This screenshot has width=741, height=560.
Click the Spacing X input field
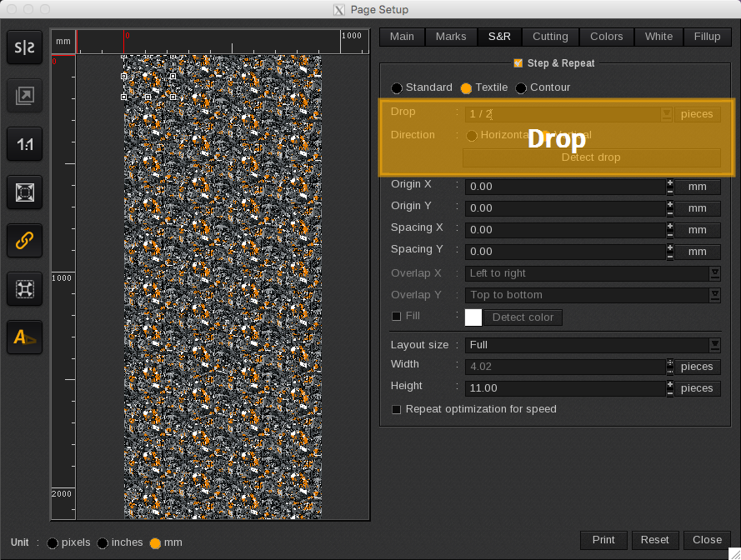coord(565,230)
